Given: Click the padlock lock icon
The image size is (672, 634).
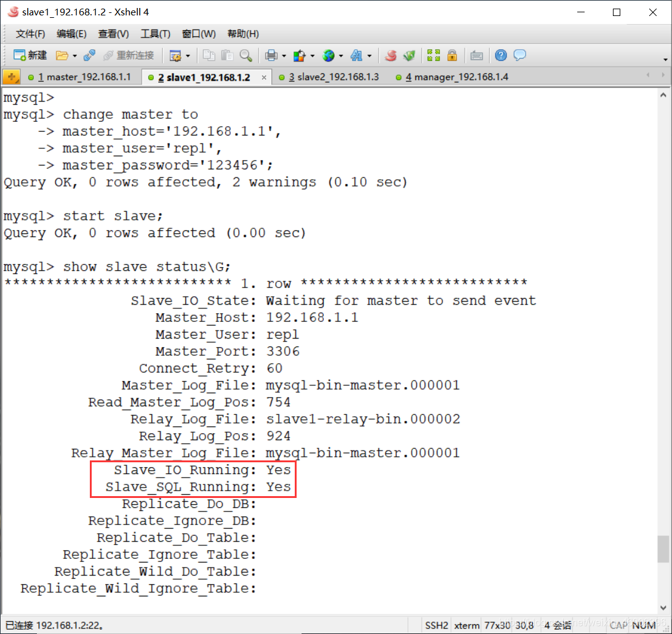Looking at the screenshot, I should [452, 55].
